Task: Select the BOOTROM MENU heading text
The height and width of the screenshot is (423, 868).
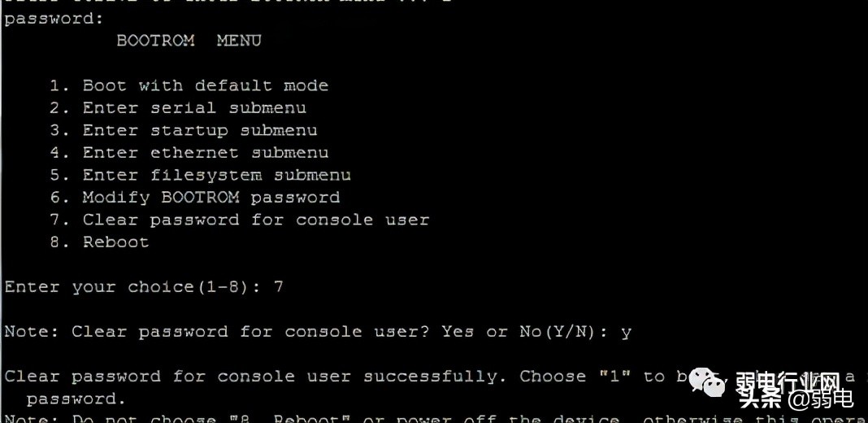Action: (189, 41)
